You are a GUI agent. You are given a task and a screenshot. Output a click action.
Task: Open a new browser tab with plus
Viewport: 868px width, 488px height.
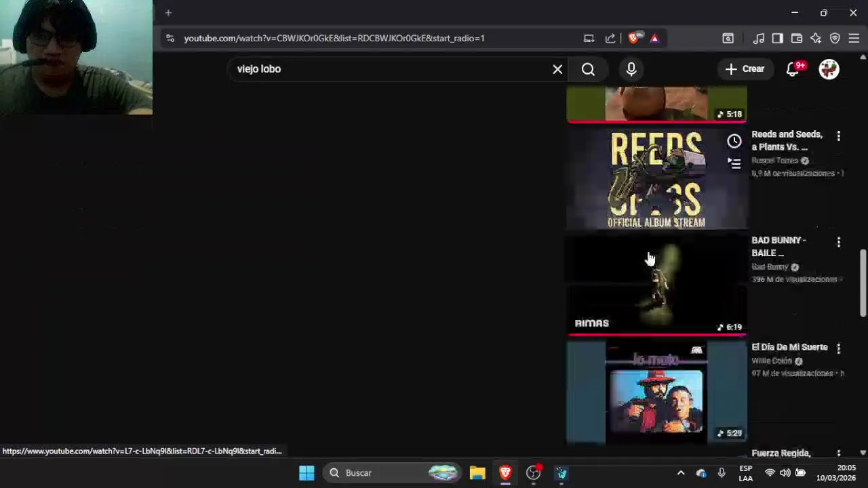click(168, 12)
